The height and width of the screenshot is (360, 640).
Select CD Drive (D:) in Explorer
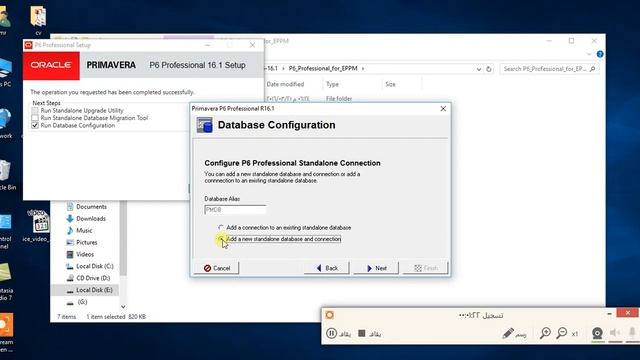click(x=93, y=278)
